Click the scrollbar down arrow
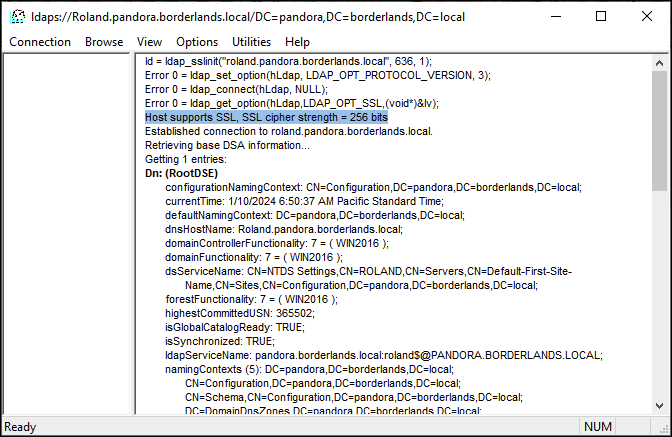Screen dimensions: 672x437 pyautogui.click(x=659, y=405)
